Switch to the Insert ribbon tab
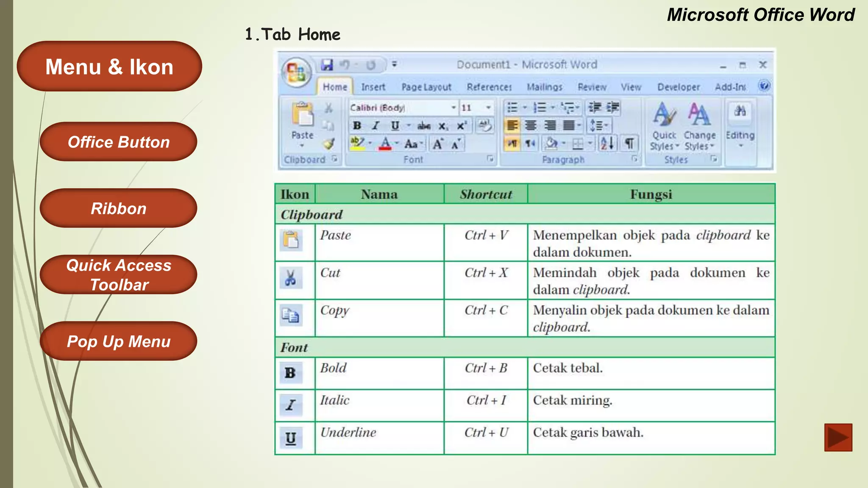 373,87
